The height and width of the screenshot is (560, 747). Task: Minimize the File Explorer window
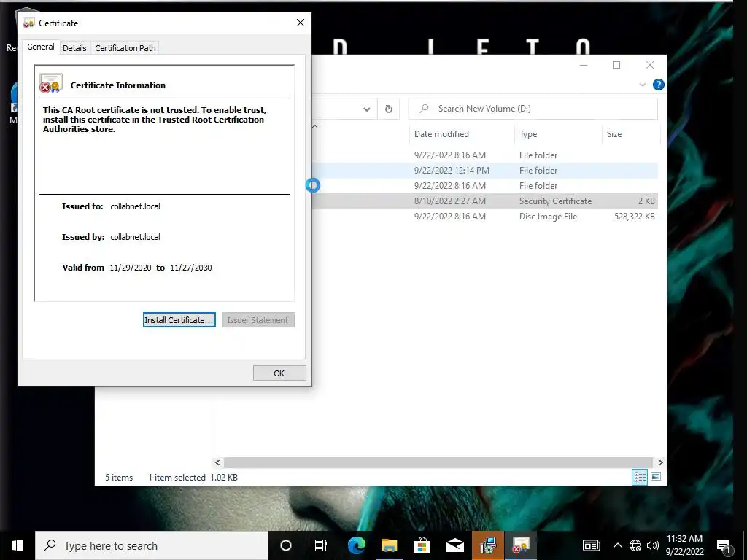584,65
